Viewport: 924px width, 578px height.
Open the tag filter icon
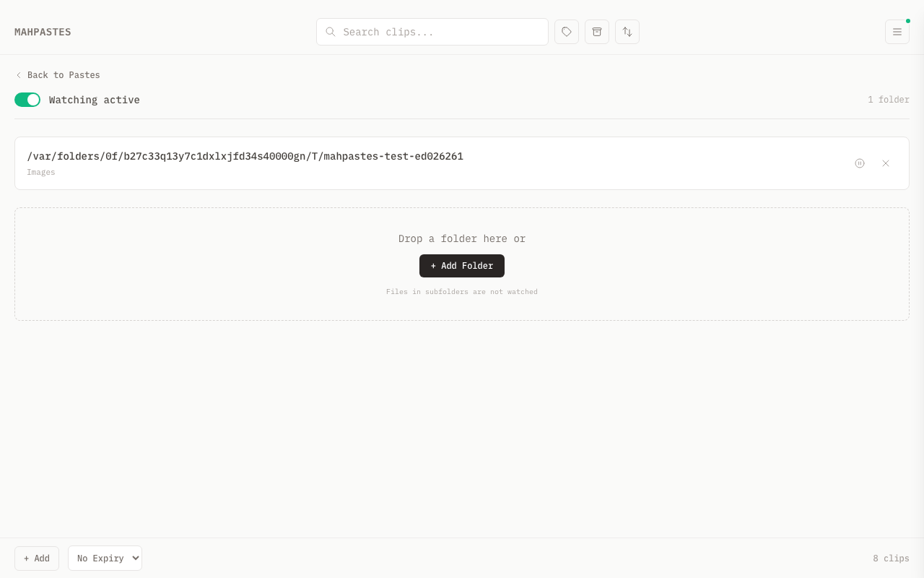pos(567,32)
